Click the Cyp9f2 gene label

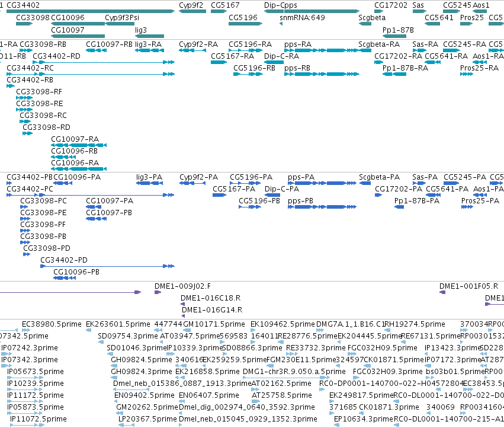click(x=191, y=5)
